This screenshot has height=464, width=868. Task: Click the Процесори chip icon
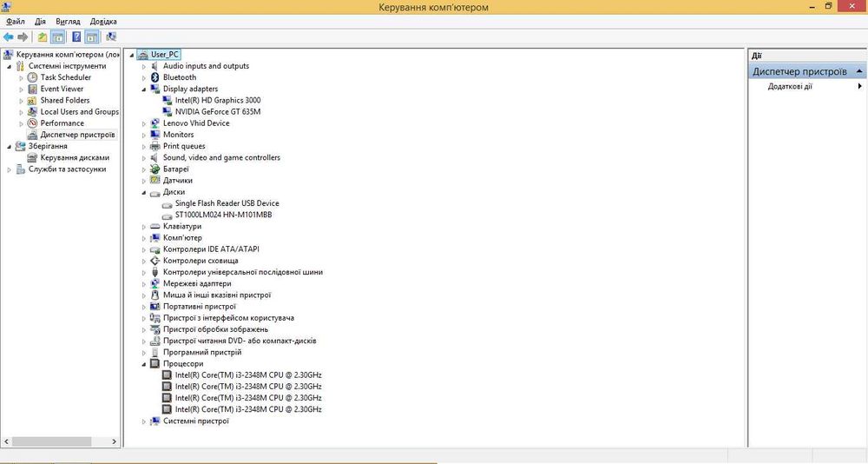tap(155, 364)
